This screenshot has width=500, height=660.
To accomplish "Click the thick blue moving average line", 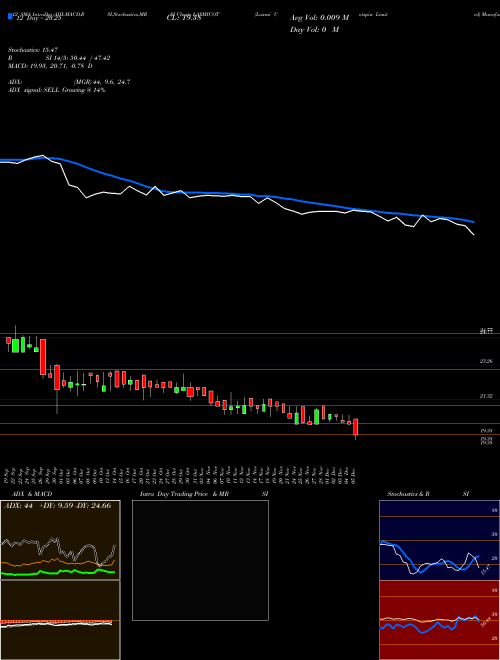I will (x=236, y=194).
